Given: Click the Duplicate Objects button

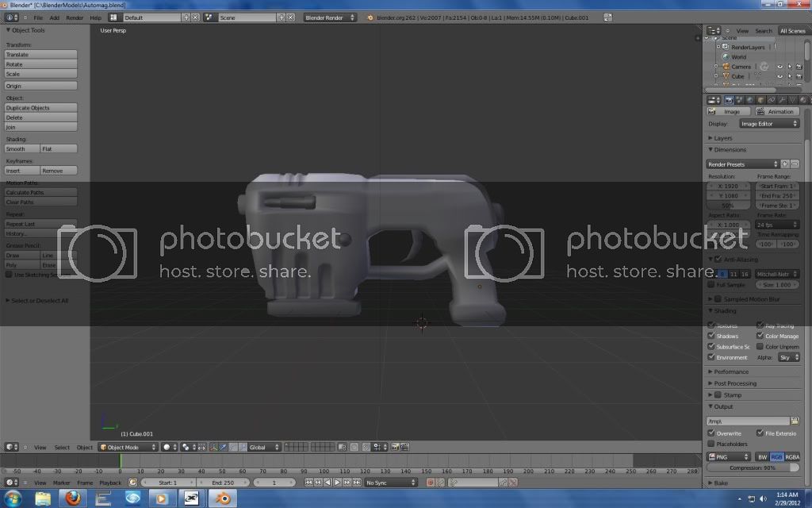Looking at the screenshot, I should pyautogui.click(x=41, y=107).
